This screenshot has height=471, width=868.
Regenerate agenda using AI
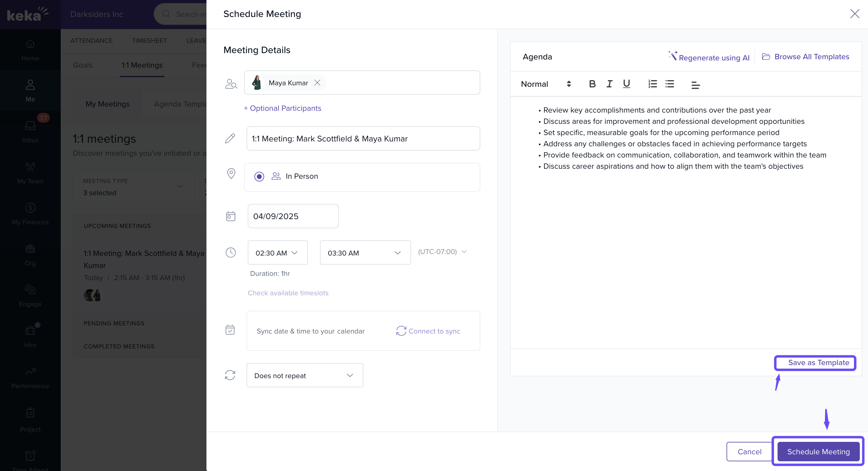pos(709,57)
